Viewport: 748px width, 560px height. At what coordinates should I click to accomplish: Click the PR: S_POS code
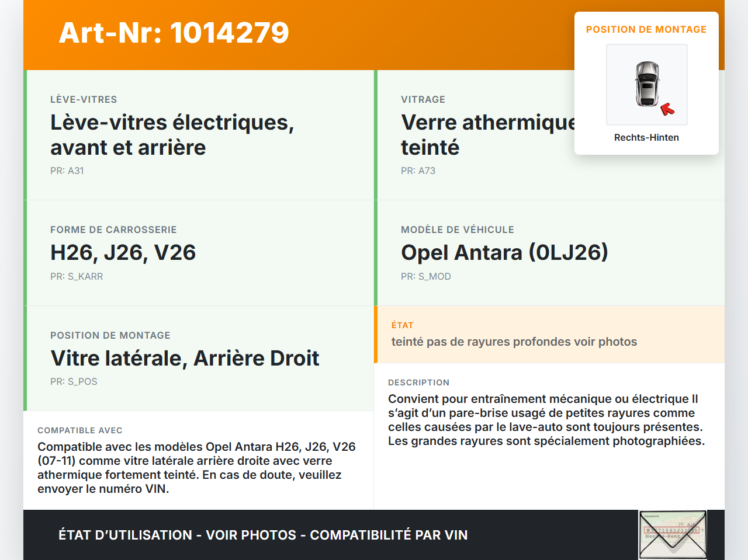pyautogui.click(x=74, y=381)
